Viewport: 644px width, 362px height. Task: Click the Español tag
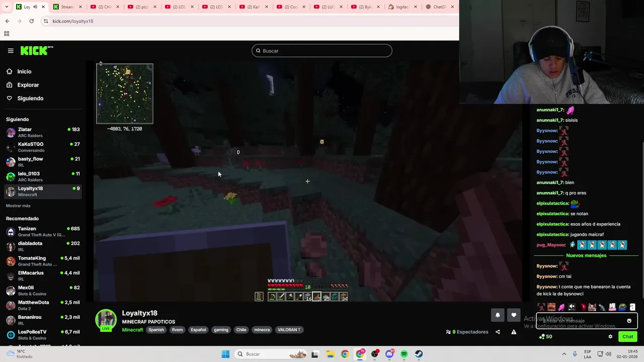(198, 330)
